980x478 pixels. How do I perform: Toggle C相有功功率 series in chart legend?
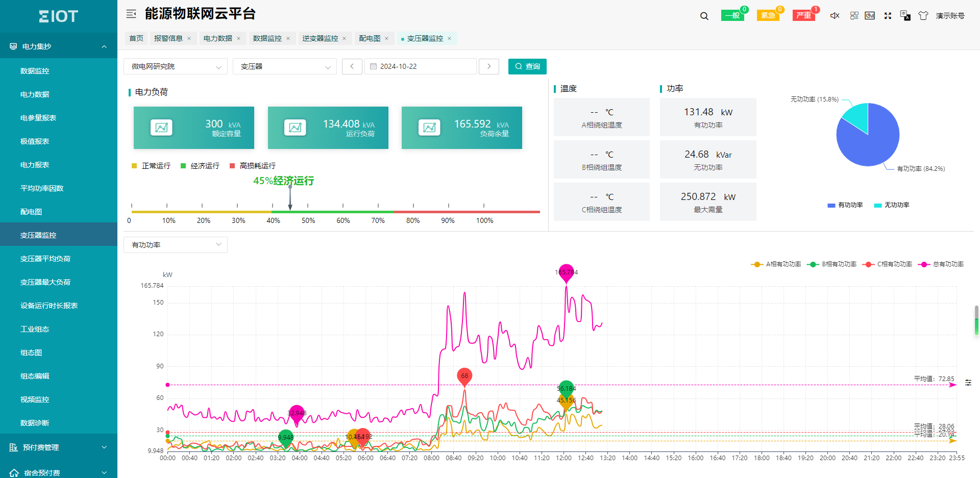pyautogui.click(x=888, y=264)
